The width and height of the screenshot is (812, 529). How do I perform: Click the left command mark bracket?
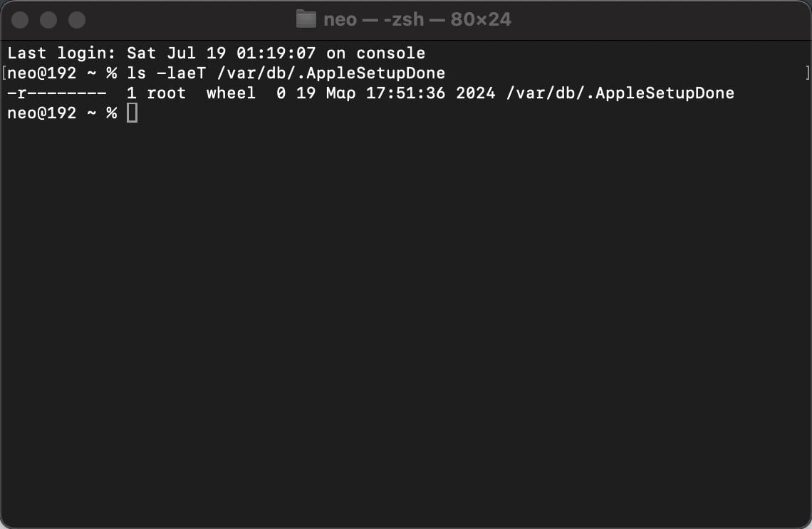coord(4,73)
